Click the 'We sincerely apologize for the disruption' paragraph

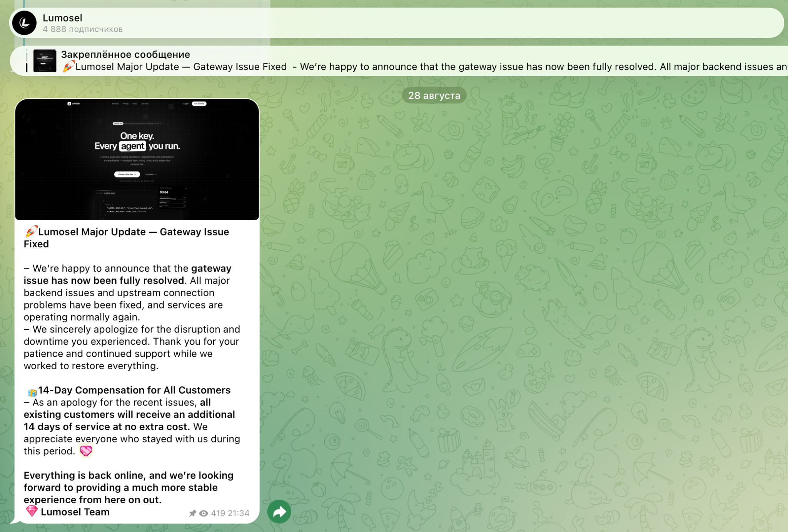tap(132, 347)
